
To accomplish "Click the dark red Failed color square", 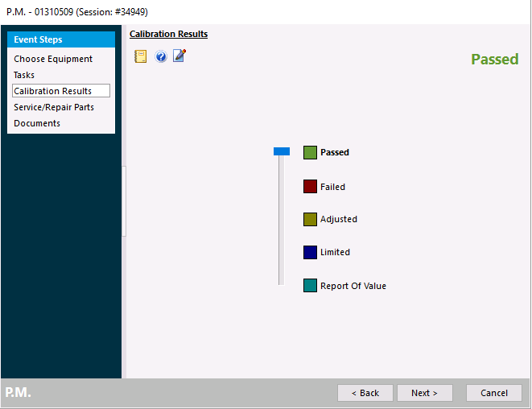I will [310, 187].
